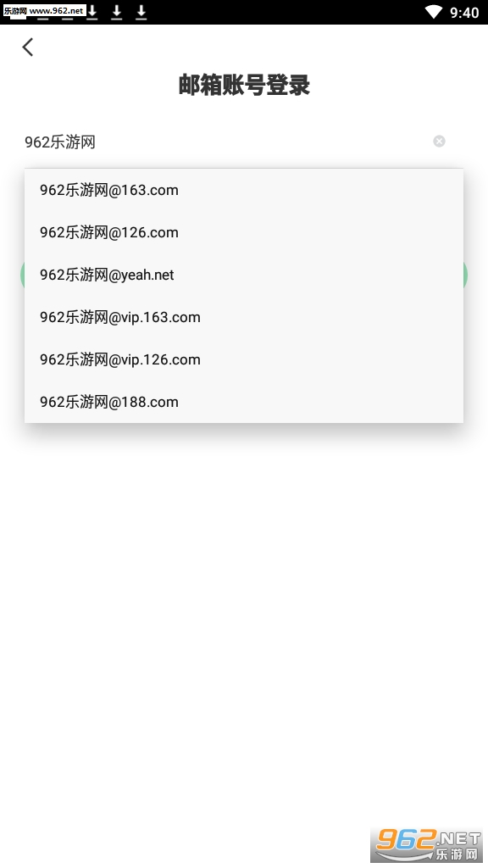Tap the green button edge right of the dropdown
Image resolution: width=488 pixels, height=868 pixels.
tap(465, 275)
